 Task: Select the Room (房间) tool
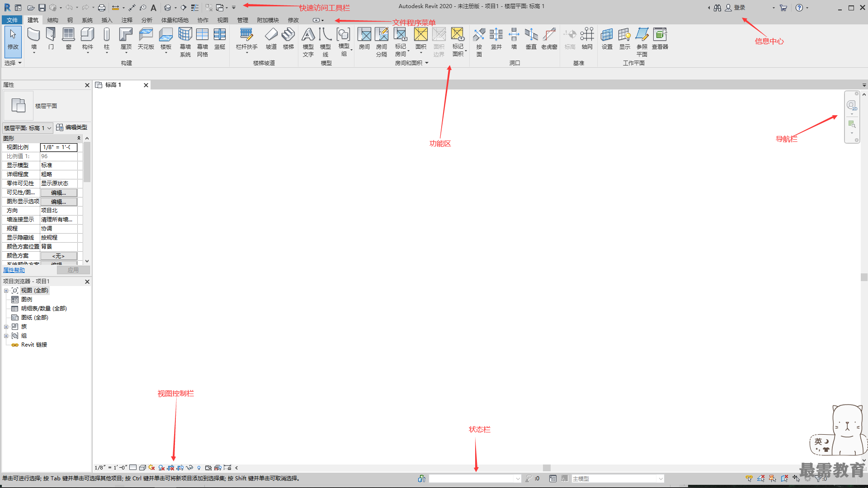(364, 38)
